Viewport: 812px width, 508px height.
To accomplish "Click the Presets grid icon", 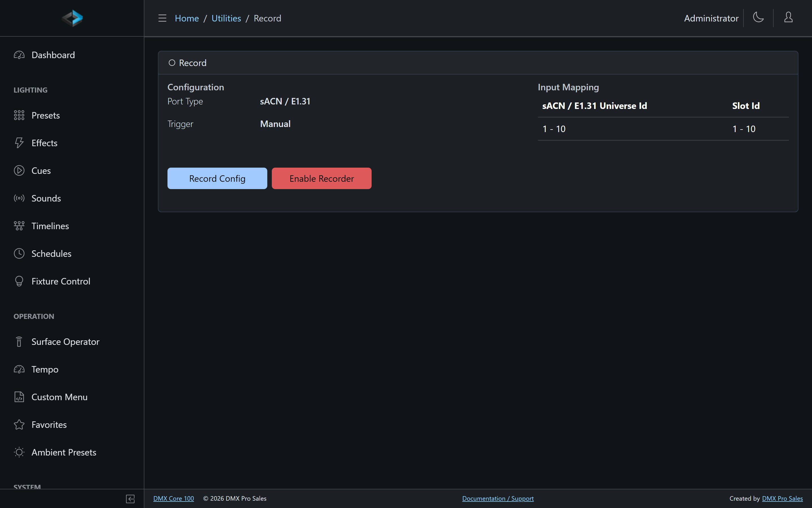I will 19,115.
